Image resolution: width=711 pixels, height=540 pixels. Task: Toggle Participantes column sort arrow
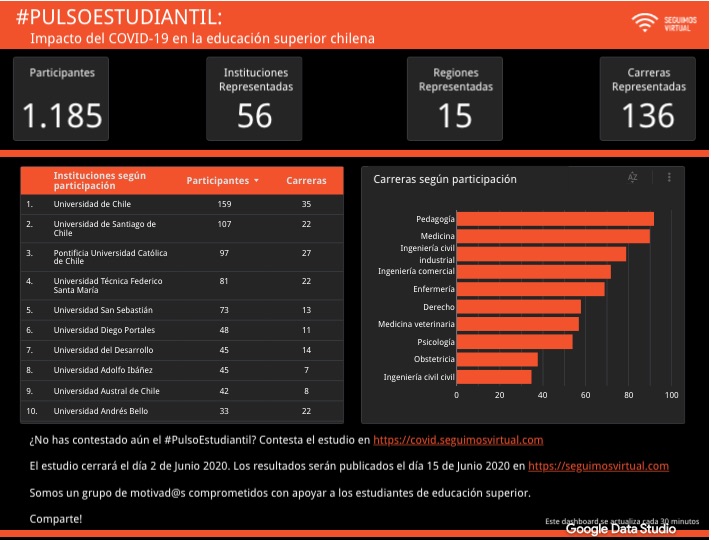pos(257,180)
